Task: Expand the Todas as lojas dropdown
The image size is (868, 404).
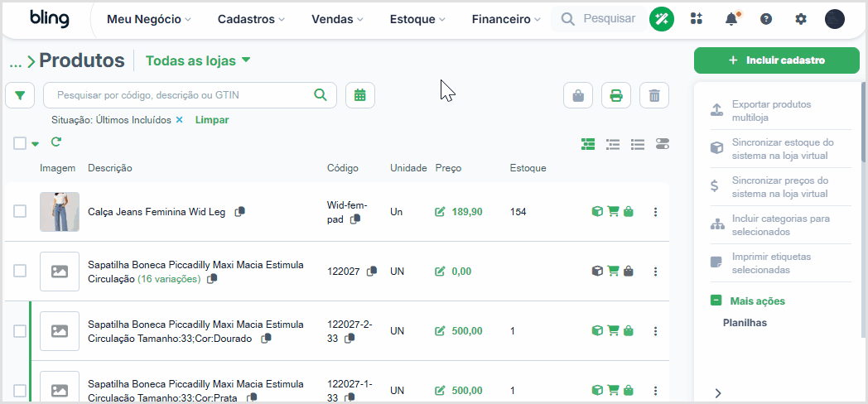Action: [198, 61]
